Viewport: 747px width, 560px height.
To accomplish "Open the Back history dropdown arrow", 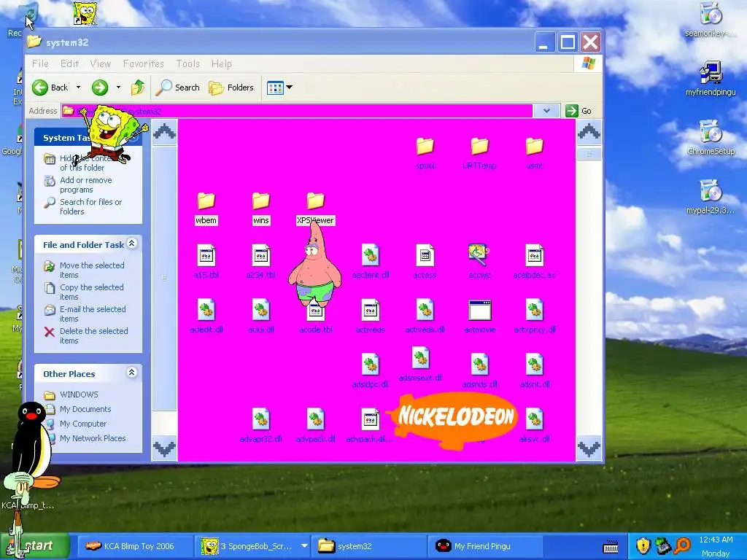I will click(79, 87).
